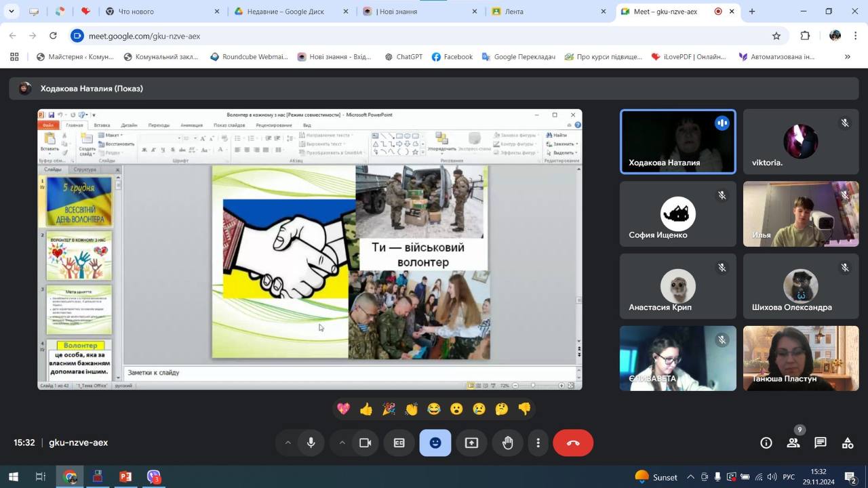Viewport: 868px width, 488px height.
Task: Send the thumbs up reaction
Action: click(366, 409)
